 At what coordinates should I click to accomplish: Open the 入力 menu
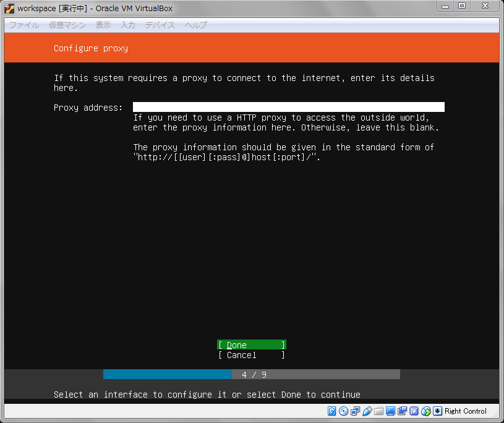tap(127, 25)
